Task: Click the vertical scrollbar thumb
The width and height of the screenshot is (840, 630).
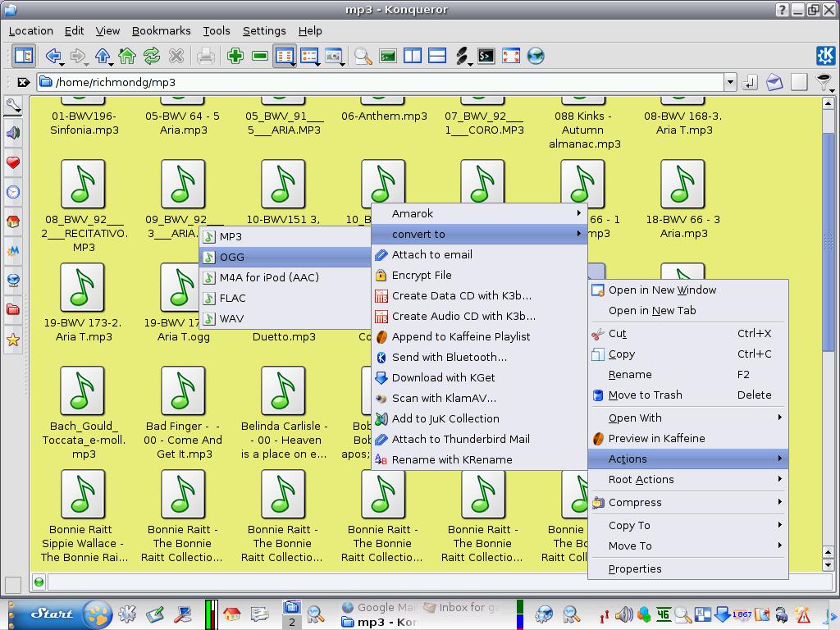Action: 828,241
